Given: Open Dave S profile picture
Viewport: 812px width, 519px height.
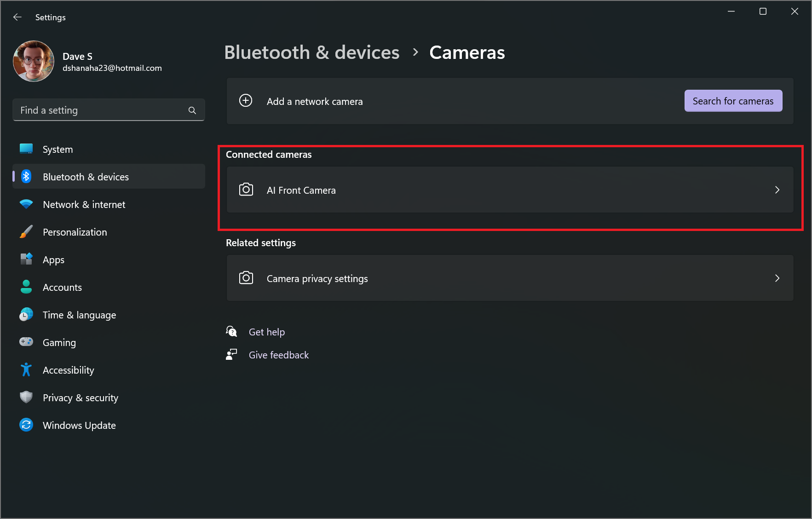Looking at the screenshot, I should 34,61.
